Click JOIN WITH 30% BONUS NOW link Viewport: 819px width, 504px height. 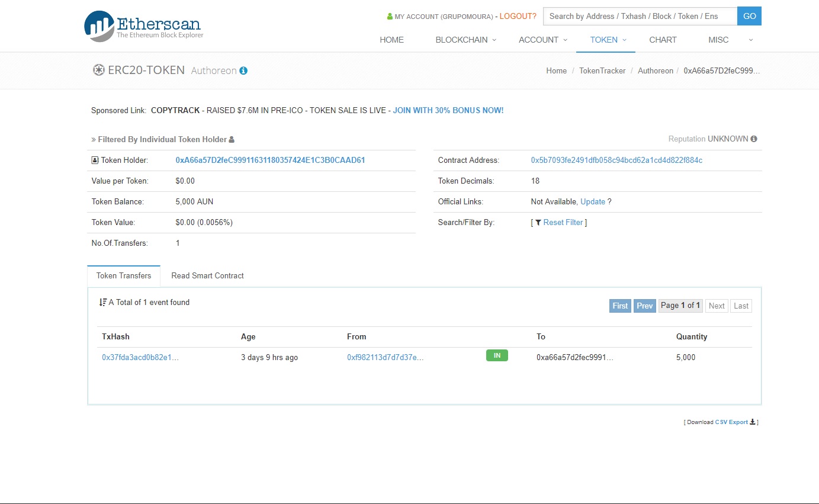(448, 110)
